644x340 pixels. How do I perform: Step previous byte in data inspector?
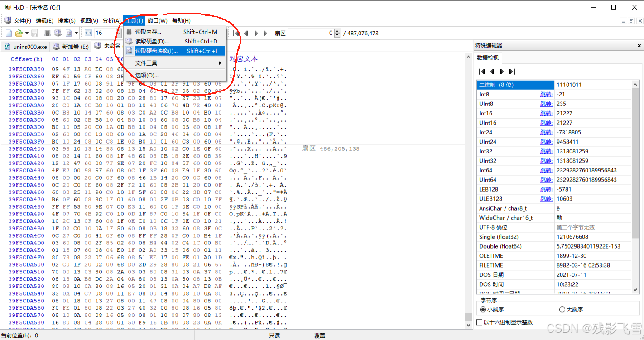pyautogui.click(x=492, y=72)
